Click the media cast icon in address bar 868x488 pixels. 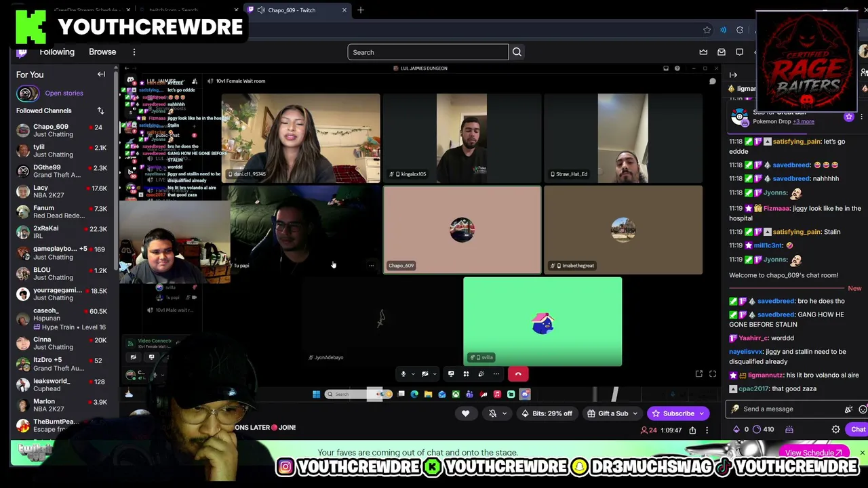tap(723, 30)
